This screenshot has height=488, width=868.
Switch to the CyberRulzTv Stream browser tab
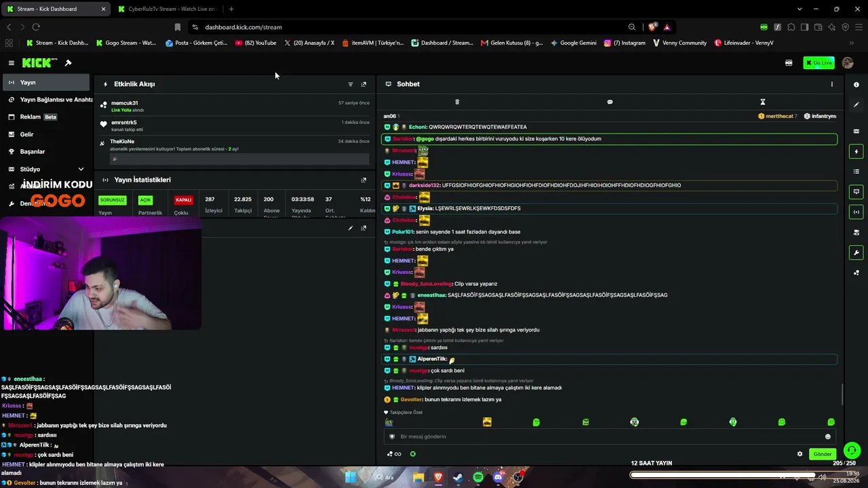point(167,9)
